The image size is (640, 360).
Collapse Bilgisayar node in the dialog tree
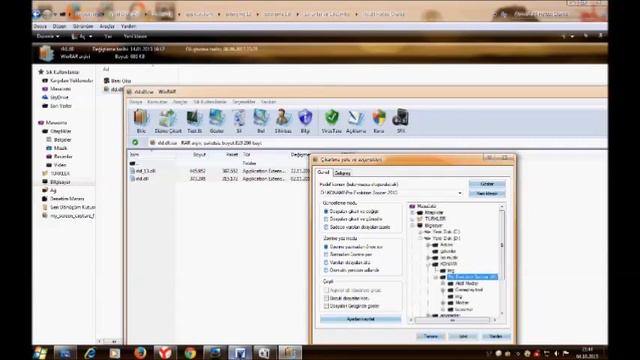pos(412,225)
